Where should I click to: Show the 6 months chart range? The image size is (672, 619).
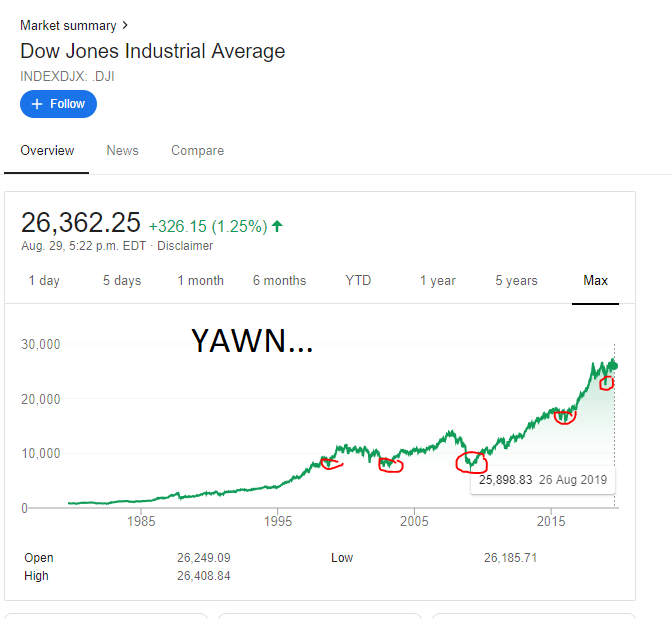(x=280, y=281)
